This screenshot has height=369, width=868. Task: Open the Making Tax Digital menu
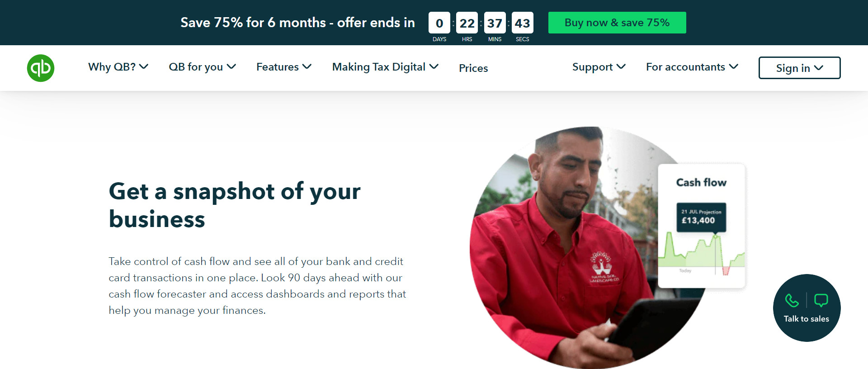[385, 67]
